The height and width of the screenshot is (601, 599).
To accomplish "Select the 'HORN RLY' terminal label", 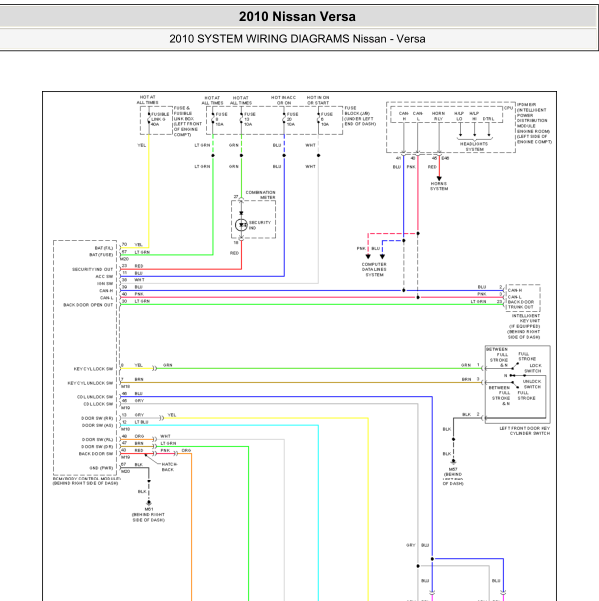I will pos(438,116).
